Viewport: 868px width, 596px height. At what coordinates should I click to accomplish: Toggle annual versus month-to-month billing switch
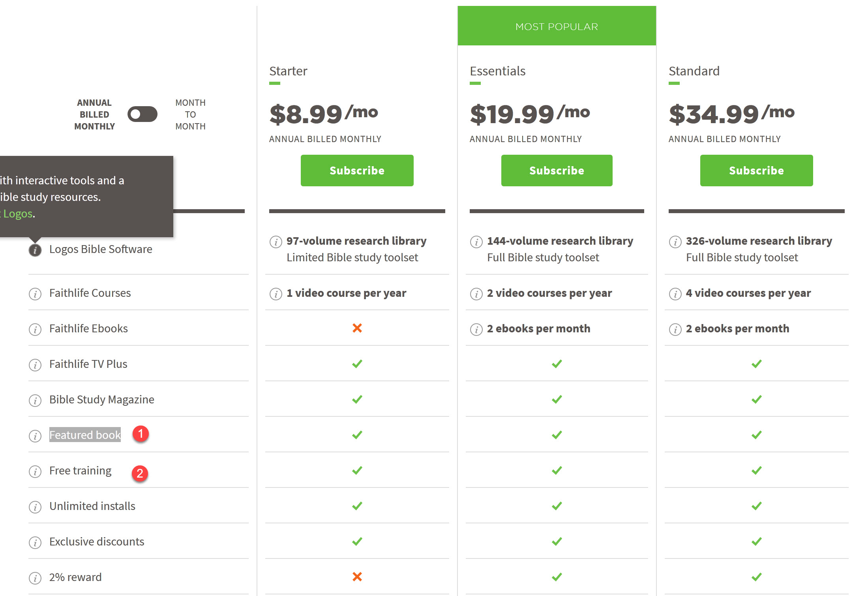[x=142, y=114]
